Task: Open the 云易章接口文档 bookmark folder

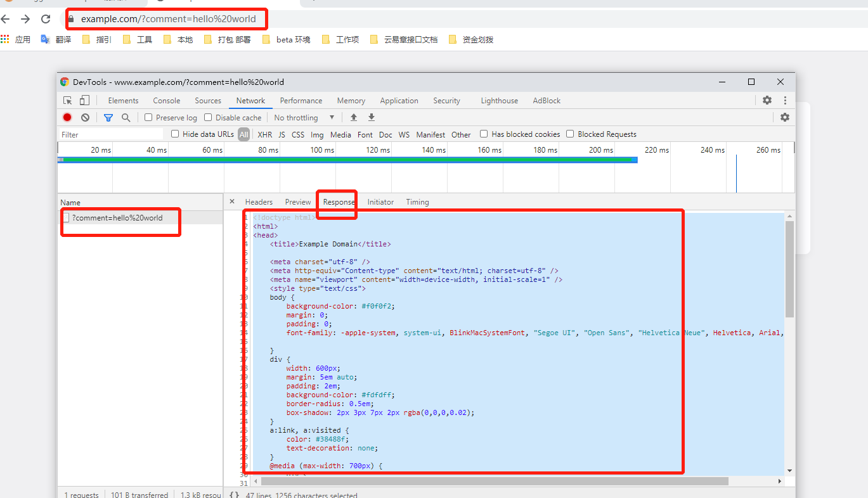Action: 404,39
